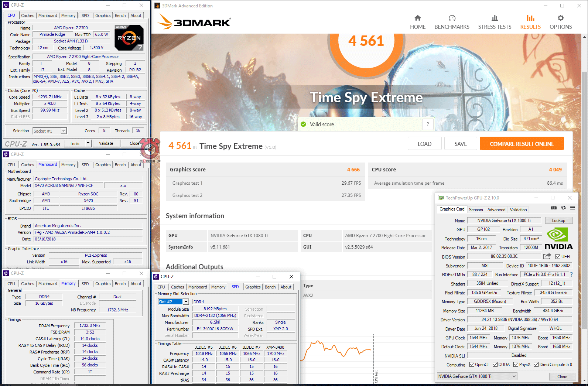
Task: Click the BIOS version export icon
Action: coord(547,256)
